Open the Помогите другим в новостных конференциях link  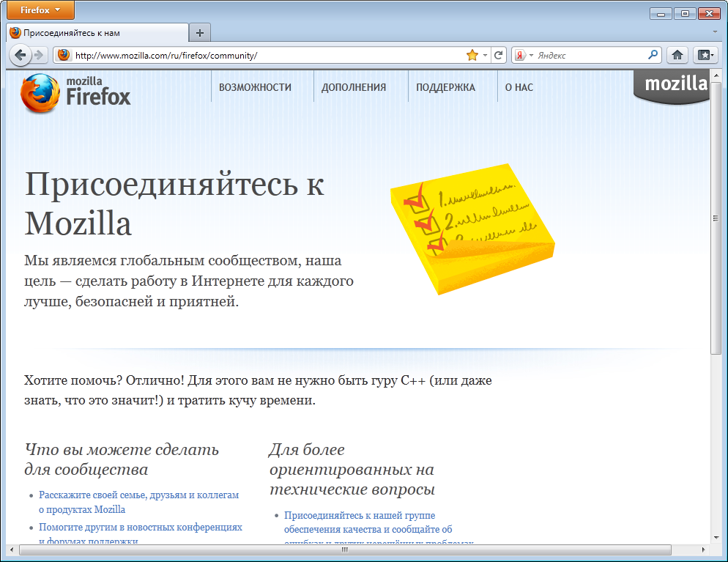[140, 533]
